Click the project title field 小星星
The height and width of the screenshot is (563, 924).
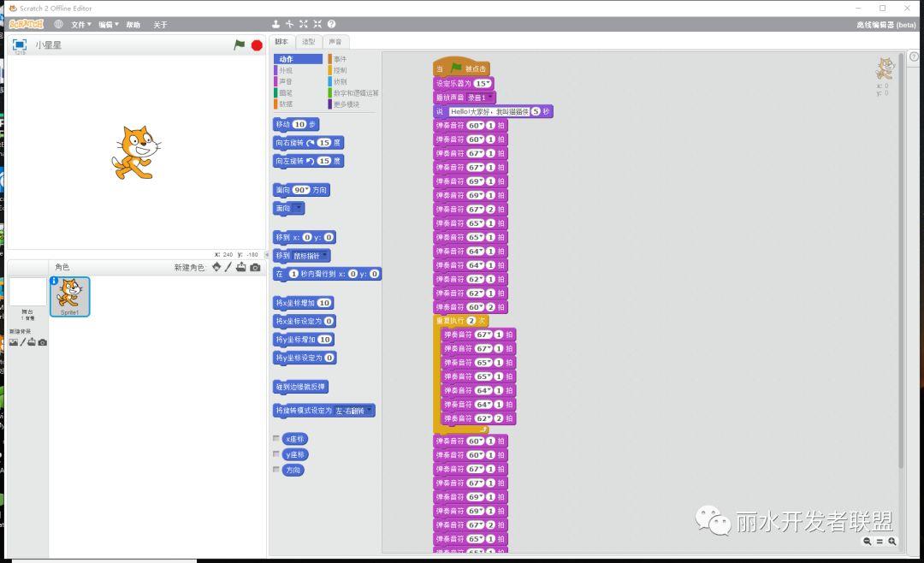(x=48, y=44)
